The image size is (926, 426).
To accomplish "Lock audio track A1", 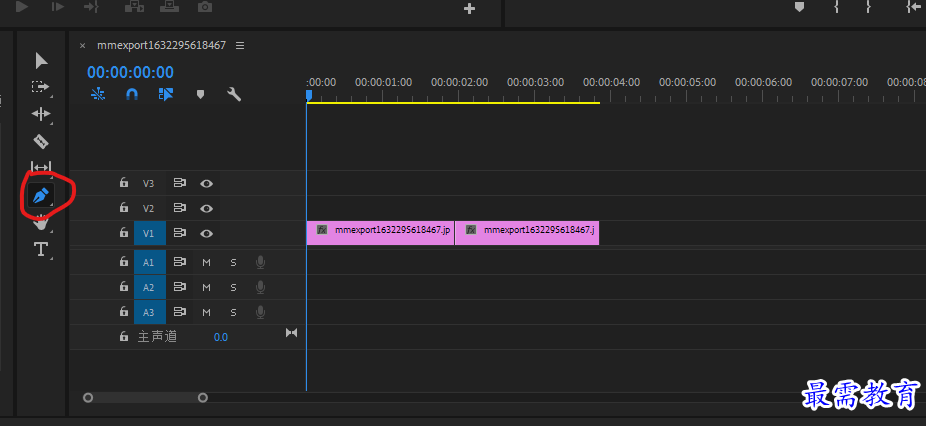I will [x=123, y=261].
